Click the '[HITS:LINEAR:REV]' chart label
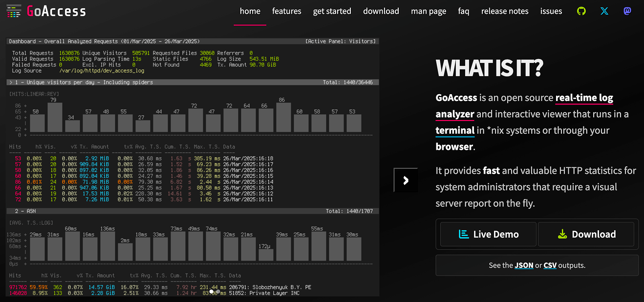Screen dimensions: 644x302 (34, 94)
